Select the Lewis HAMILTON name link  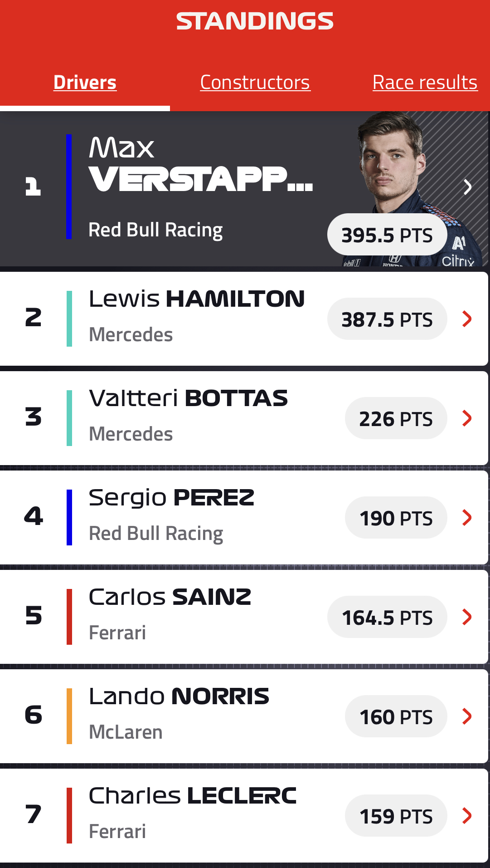(x=197, y=299)
